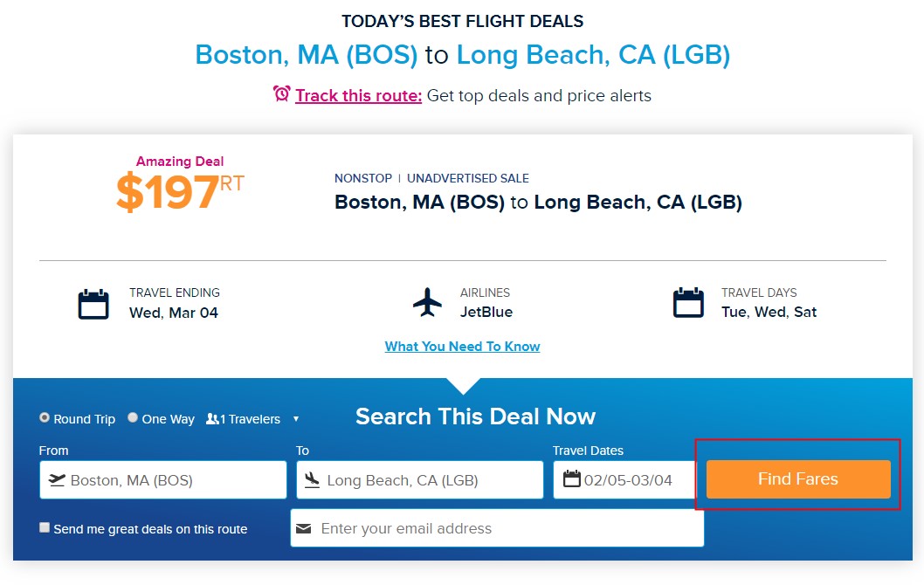
Task: Select the Round Trip radio button
Action: click(45, 417)
